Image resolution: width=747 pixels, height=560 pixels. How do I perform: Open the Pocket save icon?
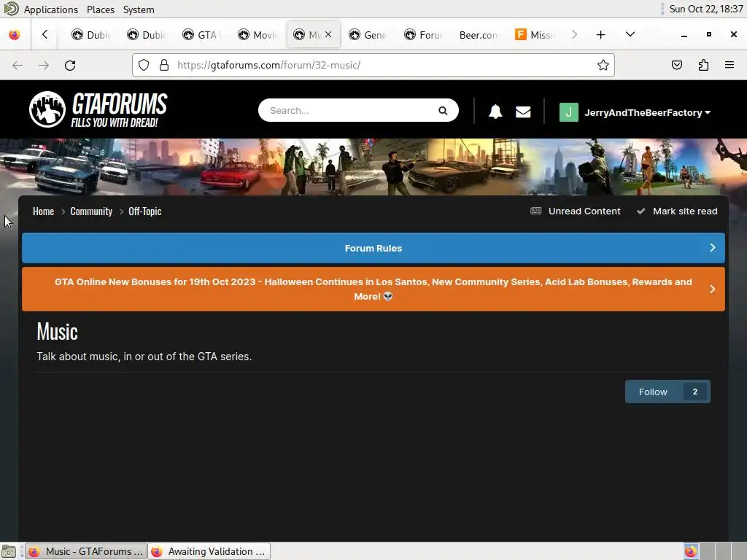tap(676, 65)
